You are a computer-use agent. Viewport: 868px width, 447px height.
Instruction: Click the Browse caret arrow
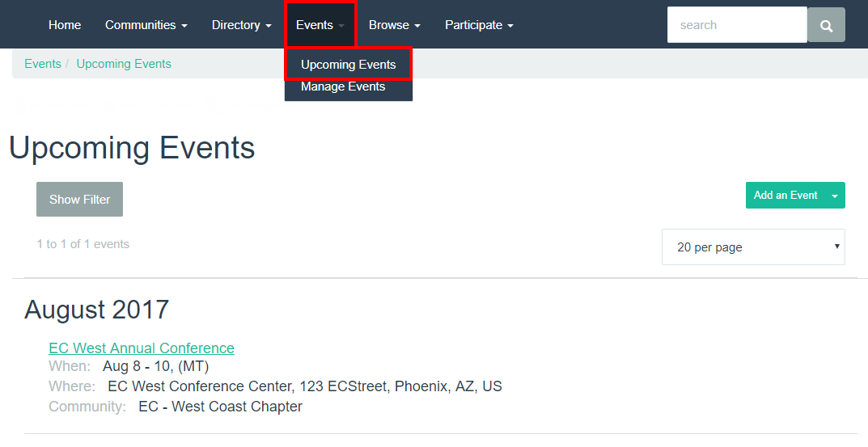pyautogui.click(x=417, y=26)
